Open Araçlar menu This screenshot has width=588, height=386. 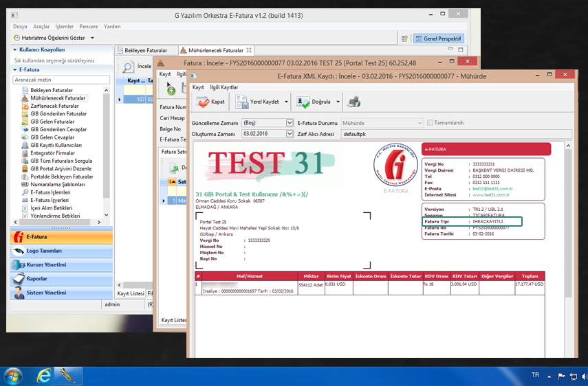[x=41, y=26]
